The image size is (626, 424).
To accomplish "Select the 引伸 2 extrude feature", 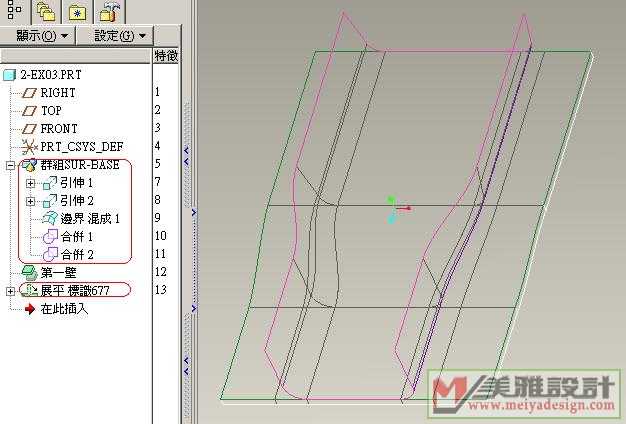I will coord(77,200).
